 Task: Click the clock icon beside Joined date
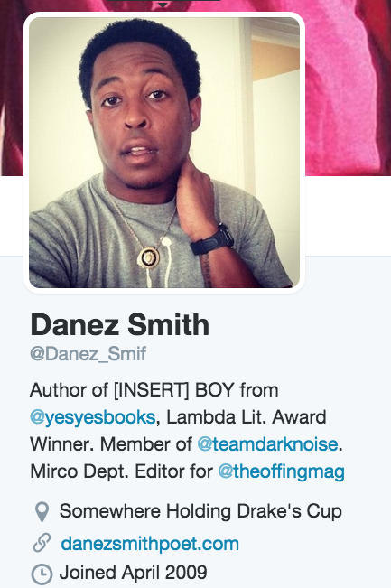pyautogui.click(x=42, y=574)
